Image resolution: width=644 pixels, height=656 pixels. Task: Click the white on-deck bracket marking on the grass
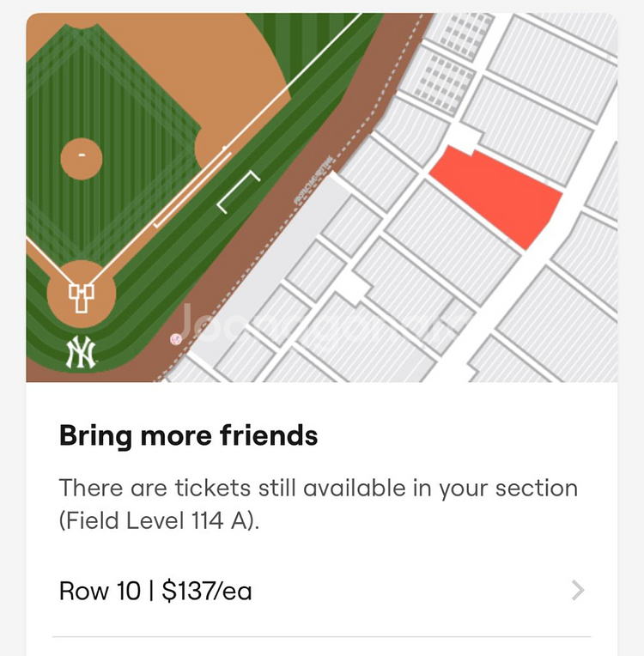pos(239,191)
